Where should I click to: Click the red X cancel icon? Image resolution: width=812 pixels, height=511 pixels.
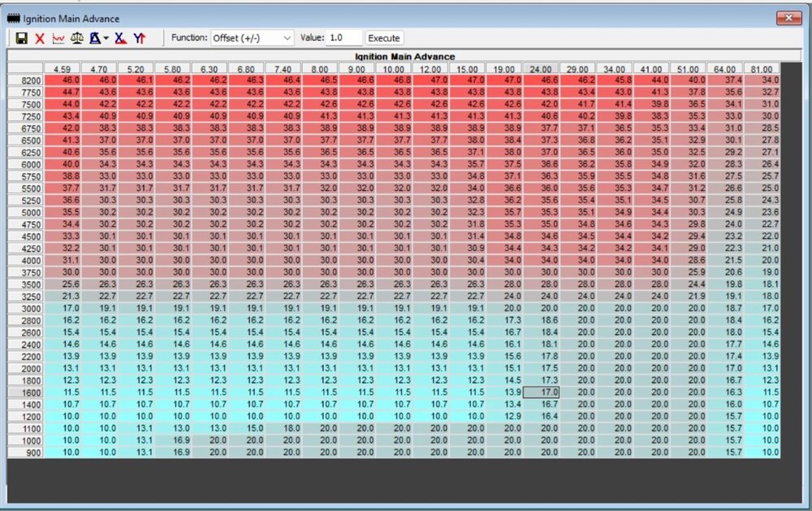[40, 38]
